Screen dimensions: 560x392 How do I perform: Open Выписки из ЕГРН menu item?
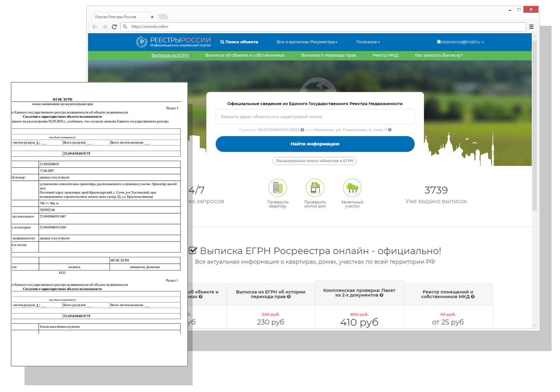(170, 55)
